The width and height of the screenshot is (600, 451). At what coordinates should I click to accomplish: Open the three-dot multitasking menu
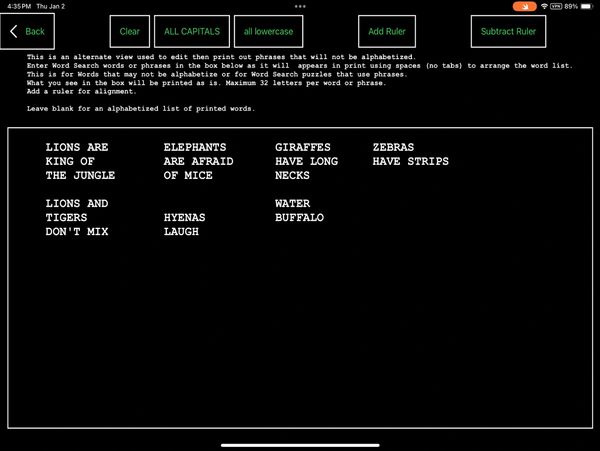(x=300, y=5)
